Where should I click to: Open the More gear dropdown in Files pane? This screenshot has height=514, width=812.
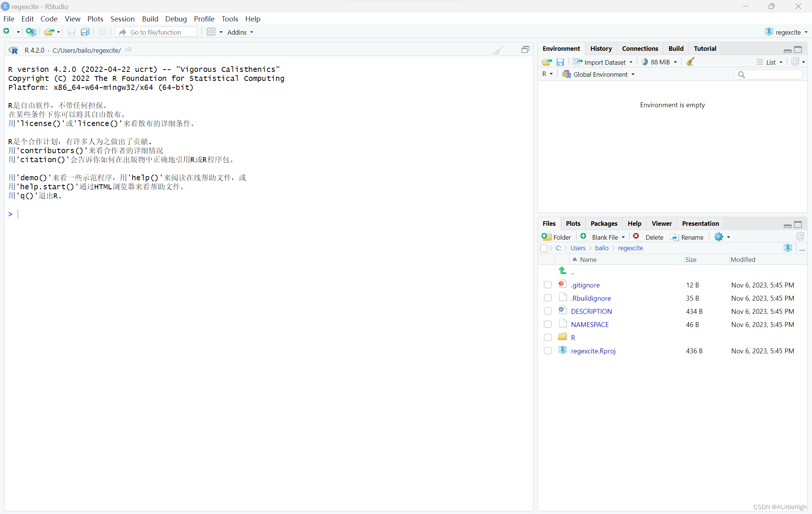722,237
